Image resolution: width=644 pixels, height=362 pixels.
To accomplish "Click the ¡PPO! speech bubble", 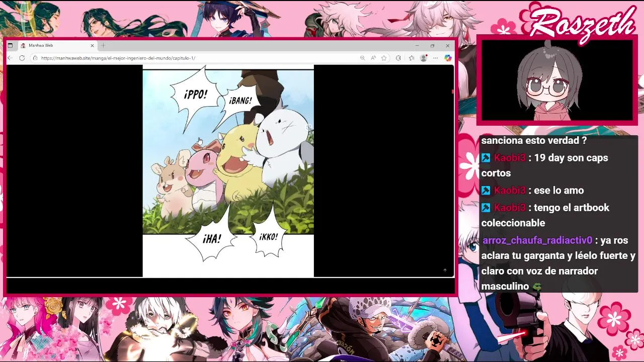I will click(195, 96).
